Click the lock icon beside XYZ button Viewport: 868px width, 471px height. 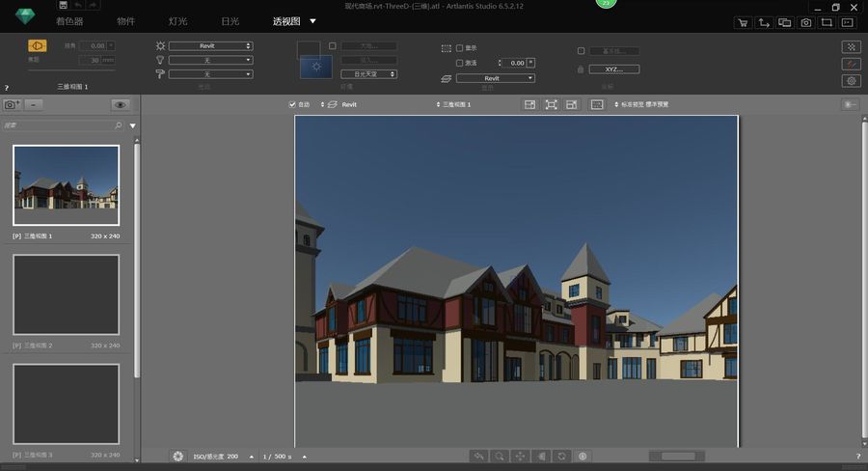(581, 69)
